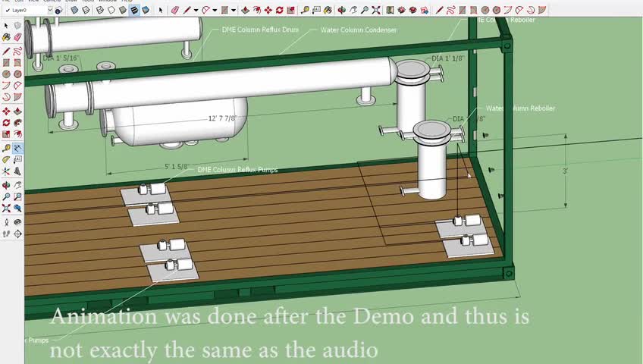
Task: Select Look Around in left toolbar
Action: pyautogui.click(x=17, y=222)
